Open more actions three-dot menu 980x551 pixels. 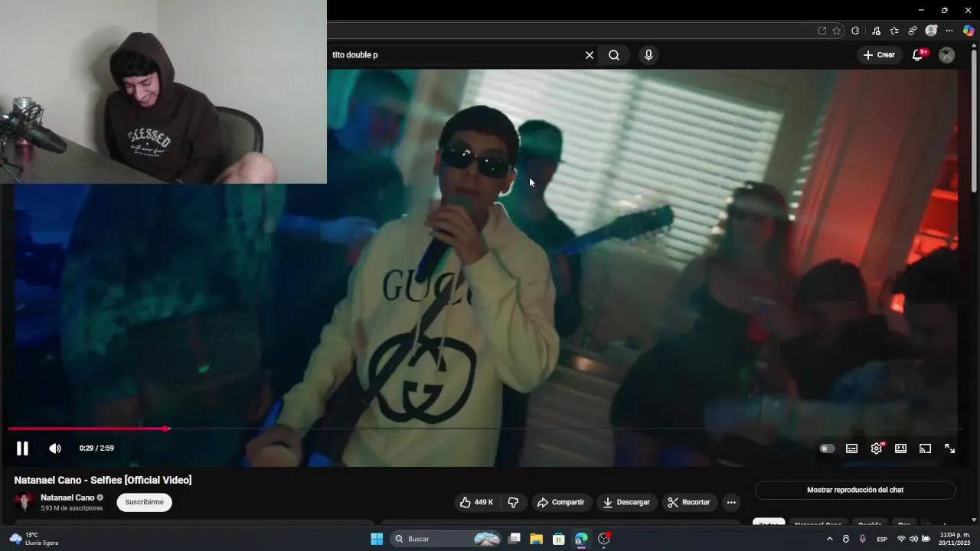tap(731, 502)
